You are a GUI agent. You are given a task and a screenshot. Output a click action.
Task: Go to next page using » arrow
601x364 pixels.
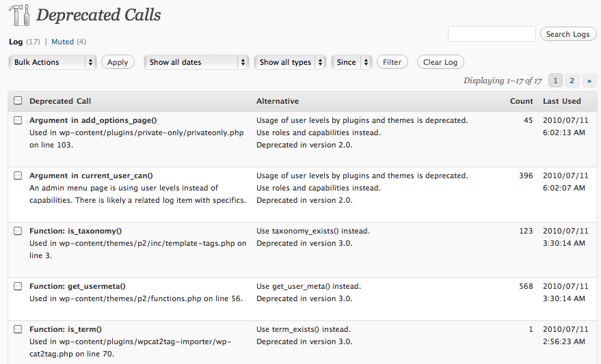point(589,81)
